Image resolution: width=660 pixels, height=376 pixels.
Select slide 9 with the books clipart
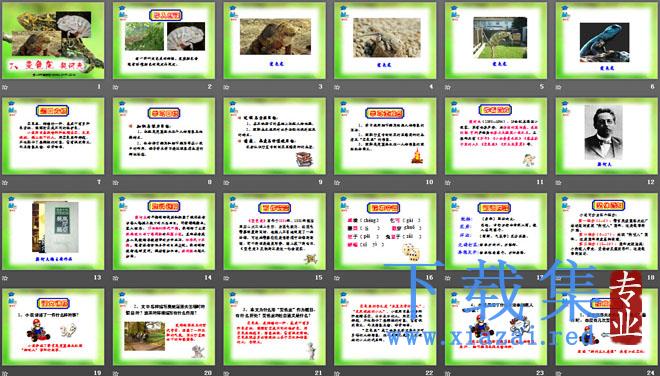click(274, 136)
